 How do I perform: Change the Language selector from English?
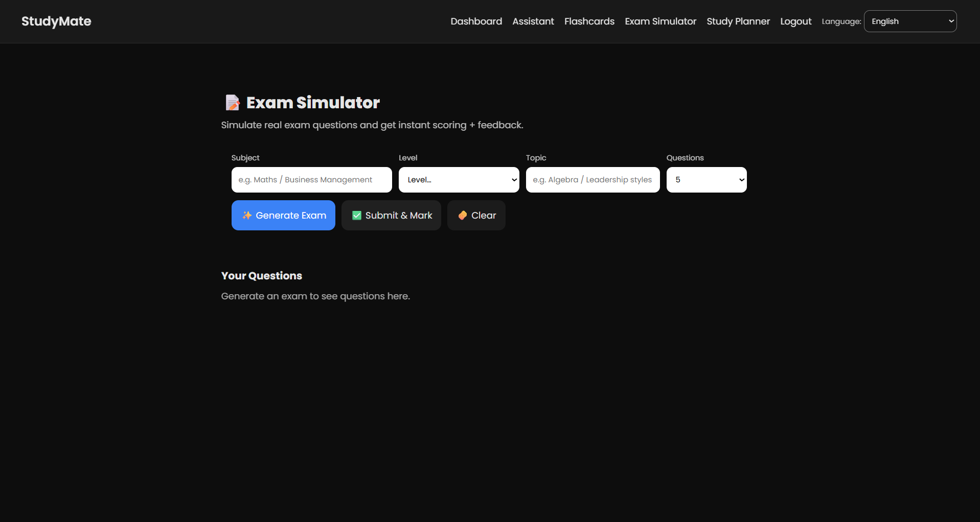[909, 21]
